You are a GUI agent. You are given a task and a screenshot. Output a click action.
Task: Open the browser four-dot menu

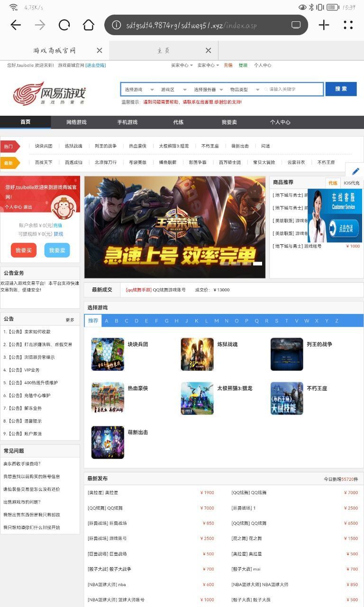point(348,25)
